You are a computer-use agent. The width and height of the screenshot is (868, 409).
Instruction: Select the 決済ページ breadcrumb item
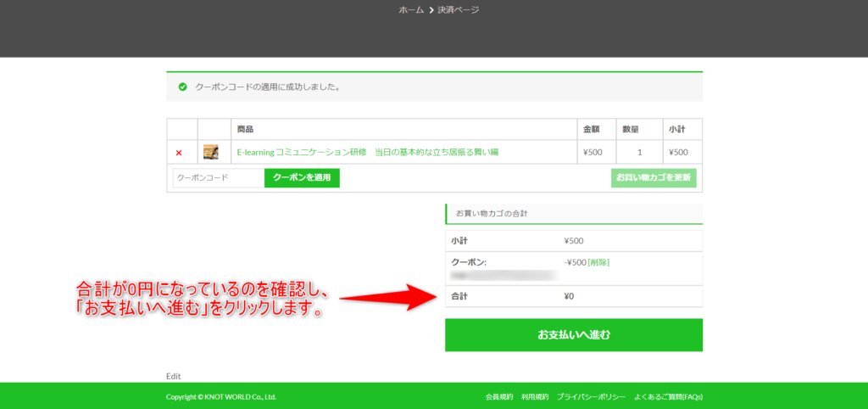click(459, 10)
